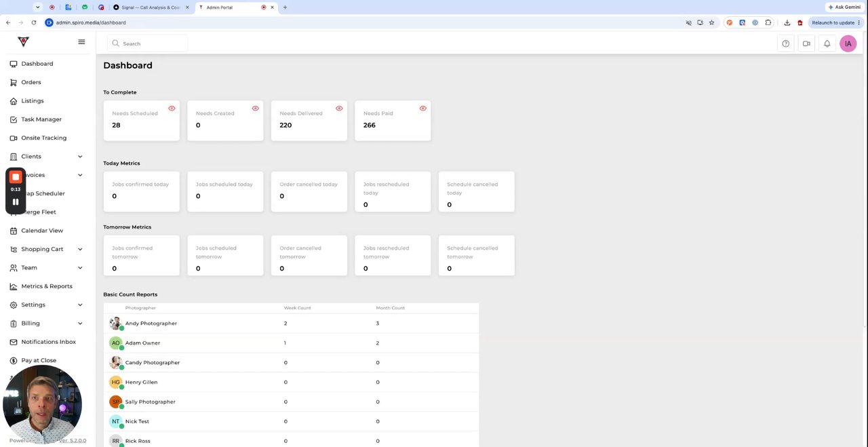The image size is (868, 447).
Task: Collapse sidebar with hamburger menu icon
Action: (81, 42)
